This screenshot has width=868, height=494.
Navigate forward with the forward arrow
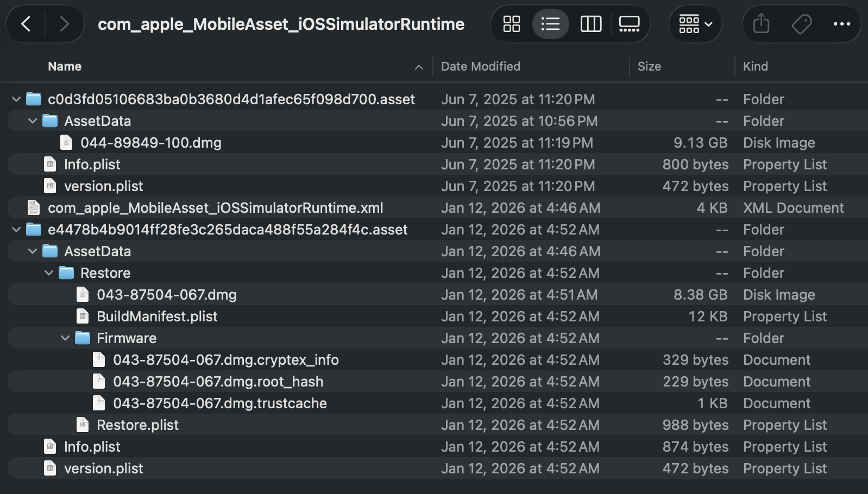(x=64, y=24)
